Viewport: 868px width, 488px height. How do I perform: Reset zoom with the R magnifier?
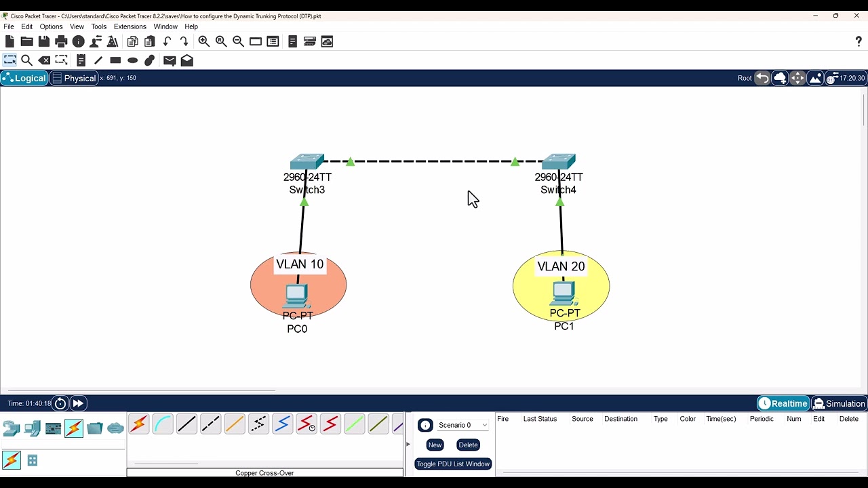click(x=221, y=41)
